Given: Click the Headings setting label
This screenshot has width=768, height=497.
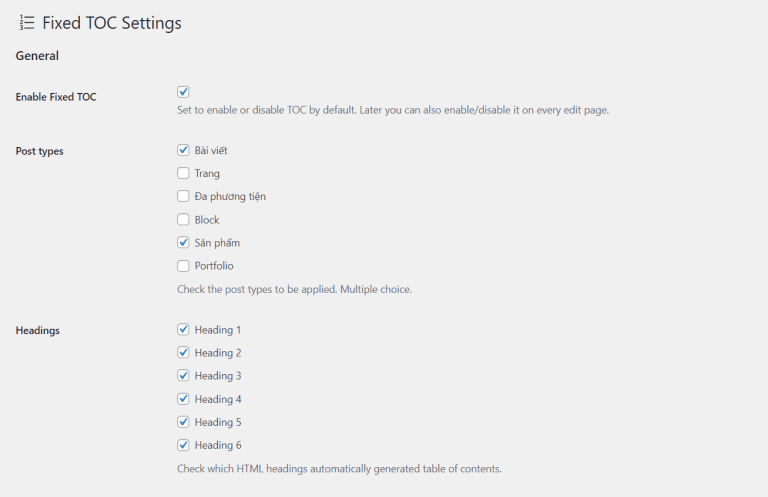Looking at the screenshot, I should 38,330.
